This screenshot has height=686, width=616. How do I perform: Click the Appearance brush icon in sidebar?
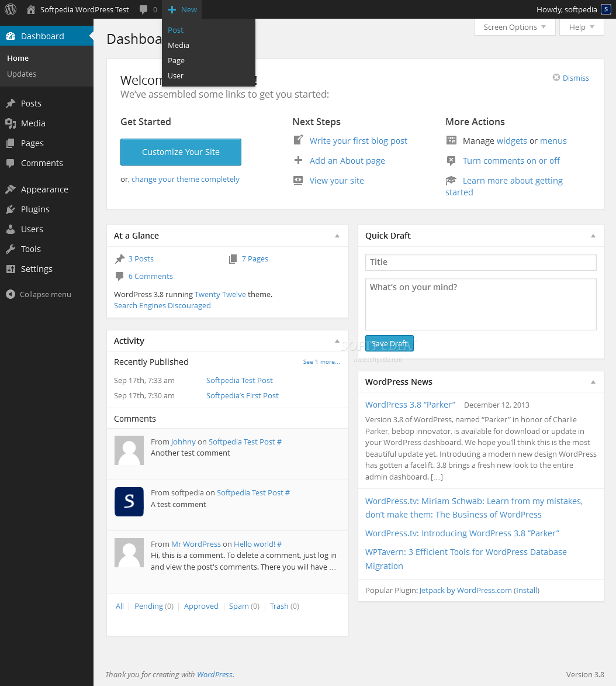point(11,189)
